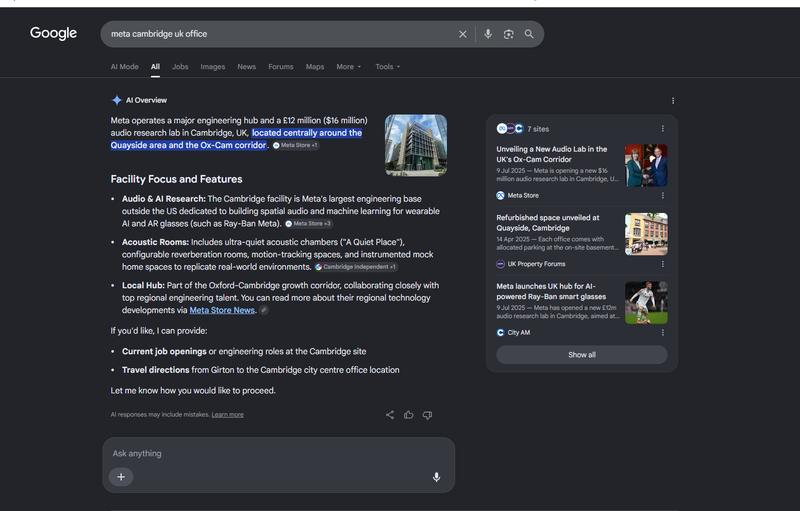
Task: Give thumbs down to AI Overview
Action: point(428,415)
